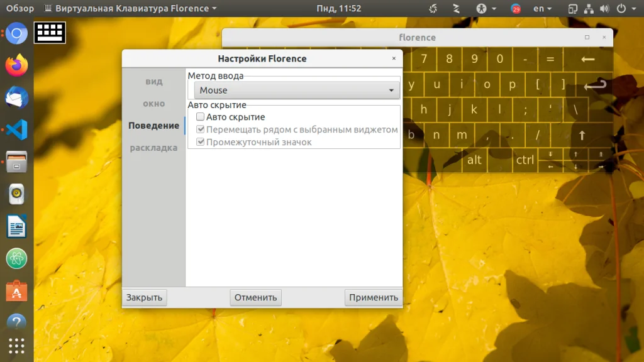This screenshot has height=362, width=644.
Task: Switch to the вид tab
Action: pyautogui.click(x=153, y=82)
